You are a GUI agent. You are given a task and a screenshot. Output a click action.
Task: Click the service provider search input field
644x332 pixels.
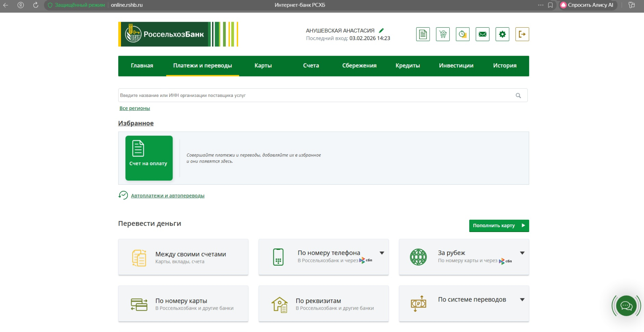(x=314, y=95)
